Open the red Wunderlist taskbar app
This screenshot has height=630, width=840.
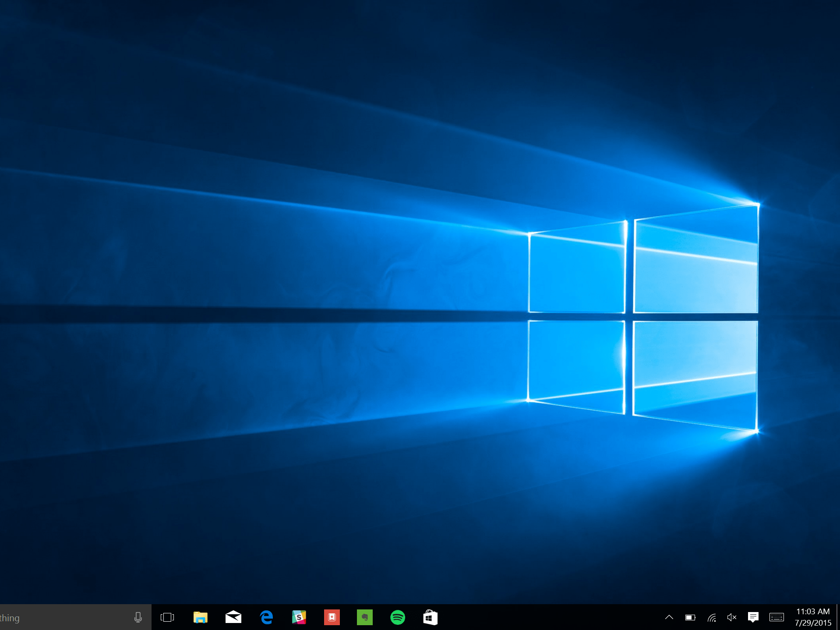tap(332, 617)
